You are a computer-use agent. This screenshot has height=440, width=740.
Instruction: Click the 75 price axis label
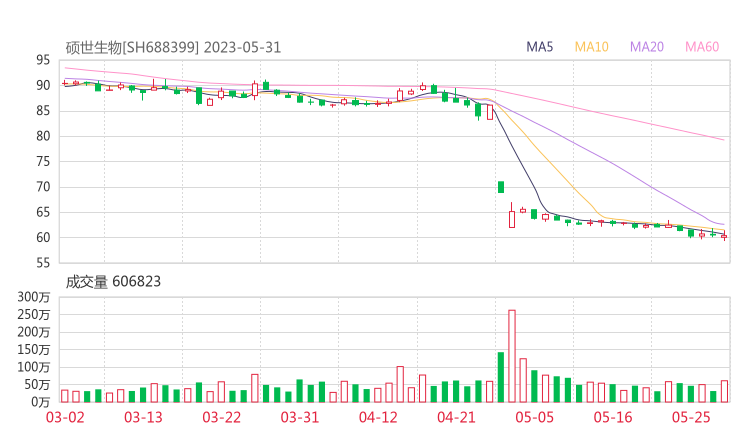click(x=43, y=161)
